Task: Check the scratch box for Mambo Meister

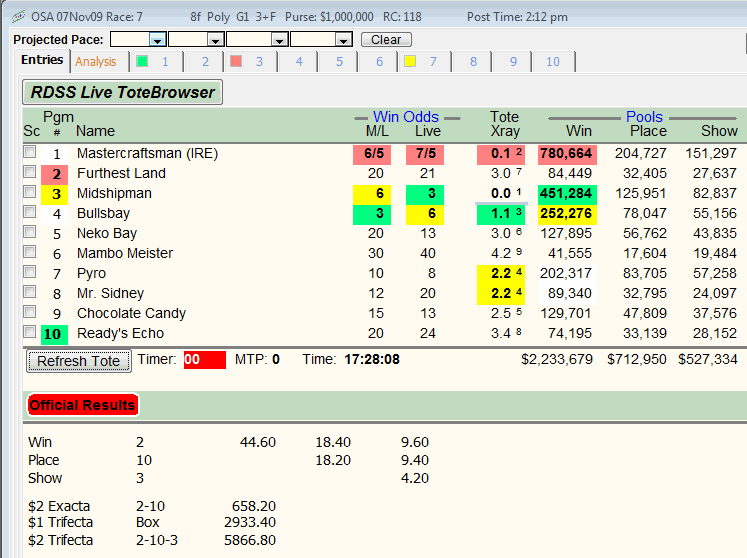Action: 30,252
